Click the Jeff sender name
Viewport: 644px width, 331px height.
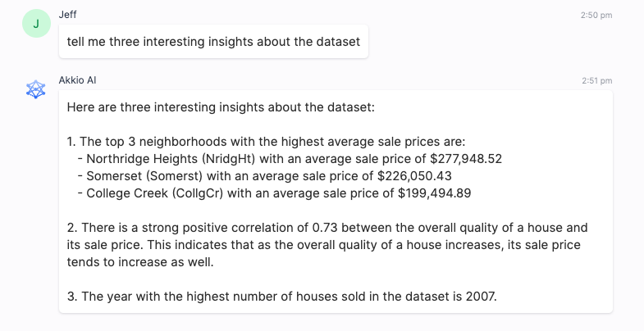coord(68,15)
